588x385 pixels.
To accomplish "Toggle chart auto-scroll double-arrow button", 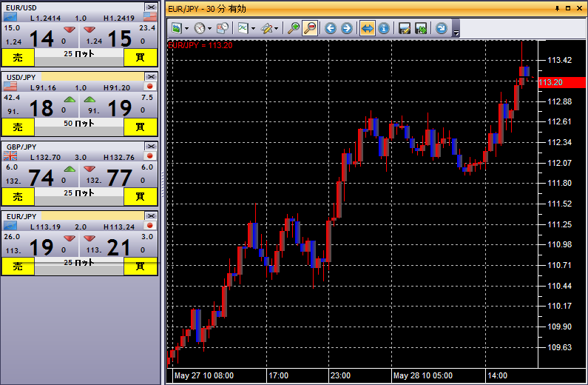I will point(367,28).
